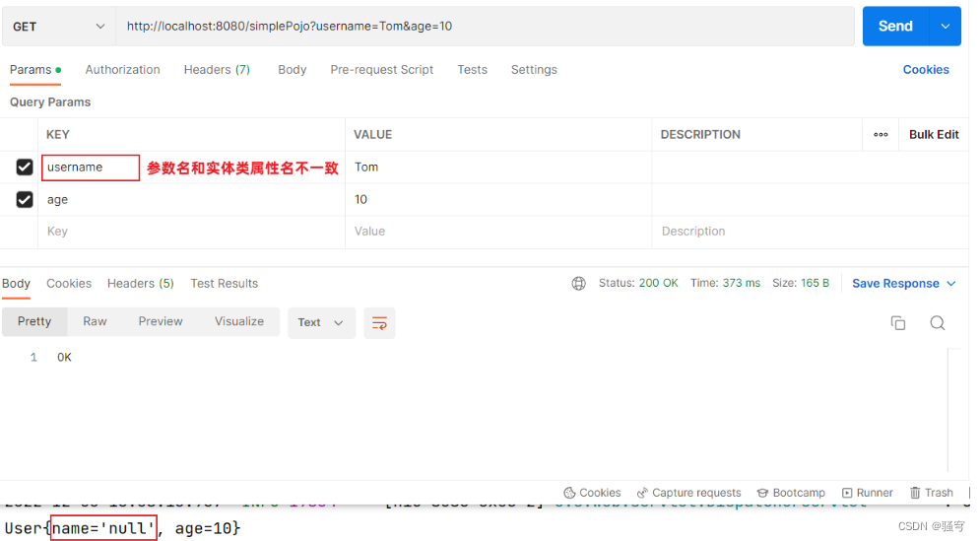Open the three-dots column options menu
The image size is (980, 541).
[881, 134]
